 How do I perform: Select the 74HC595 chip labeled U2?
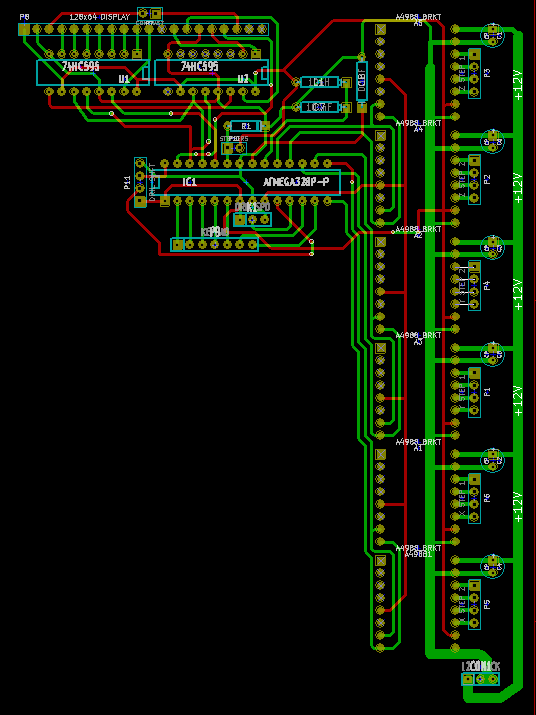coord(211,73)
